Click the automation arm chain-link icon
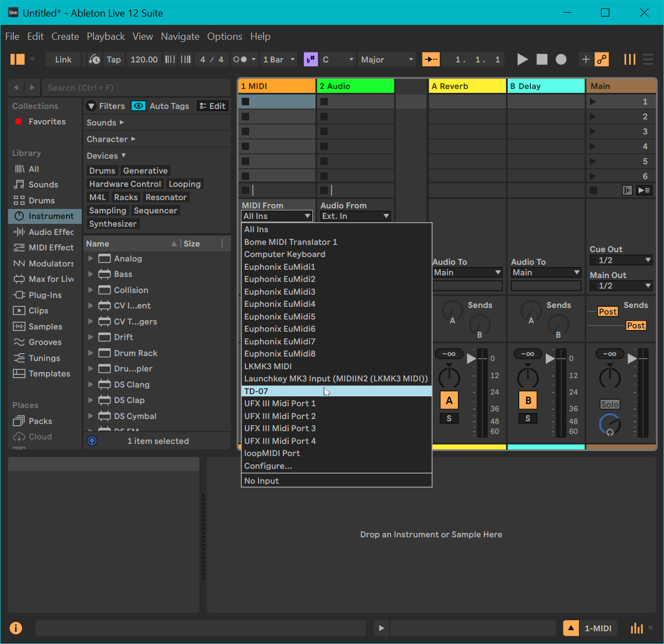Viewport: 664px width, 644px height. click(x=602, y=60)
